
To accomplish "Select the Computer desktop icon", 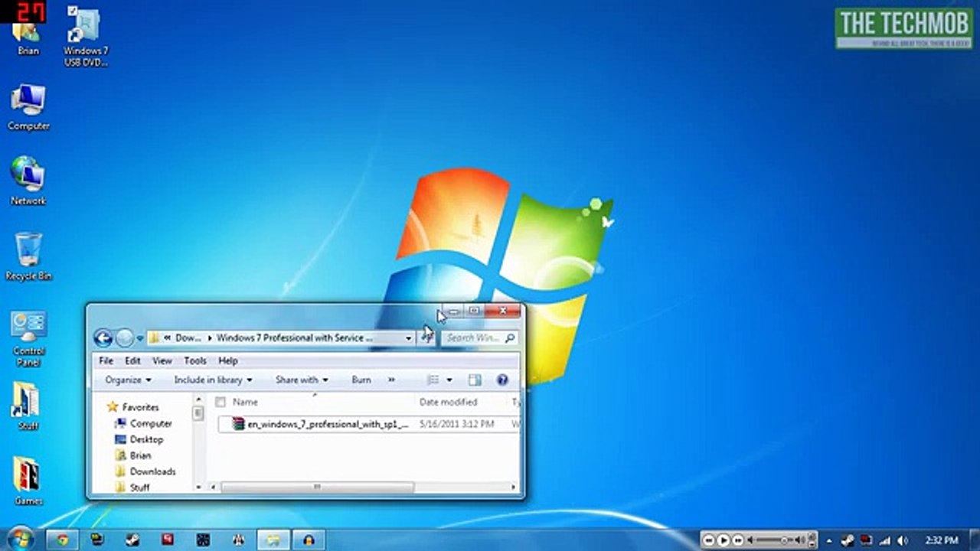I will pyautogui.click(x=28, y=107).
